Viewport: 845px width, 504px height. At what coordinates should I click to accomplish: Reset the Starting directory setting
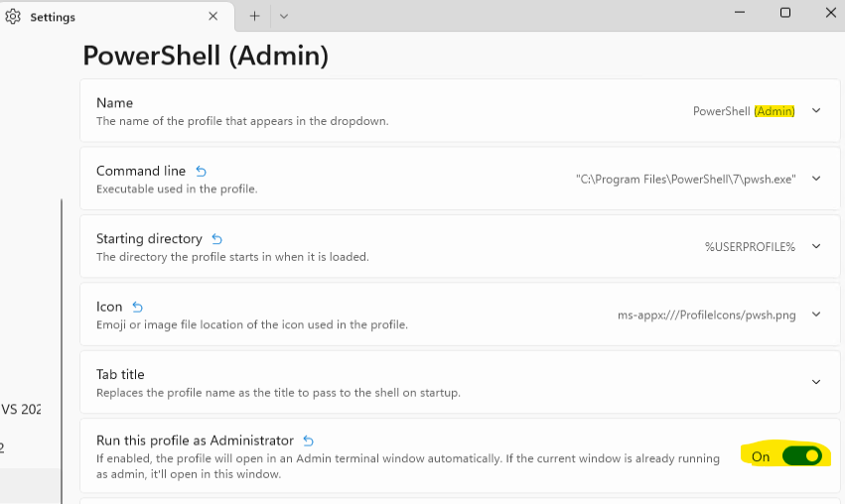[x=217, y=239]
